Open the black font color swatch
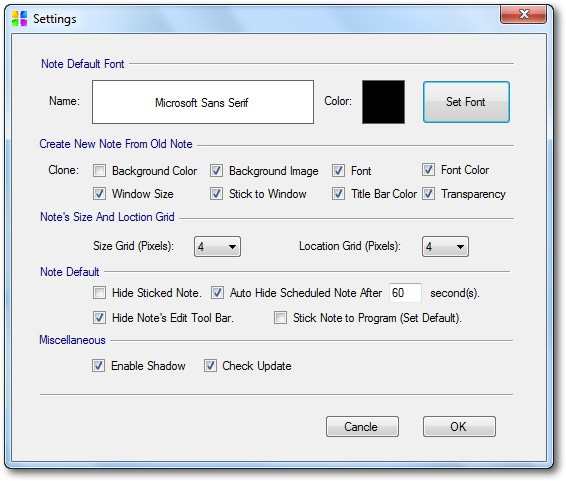The image size is (566, 481). tap(383, 102)
